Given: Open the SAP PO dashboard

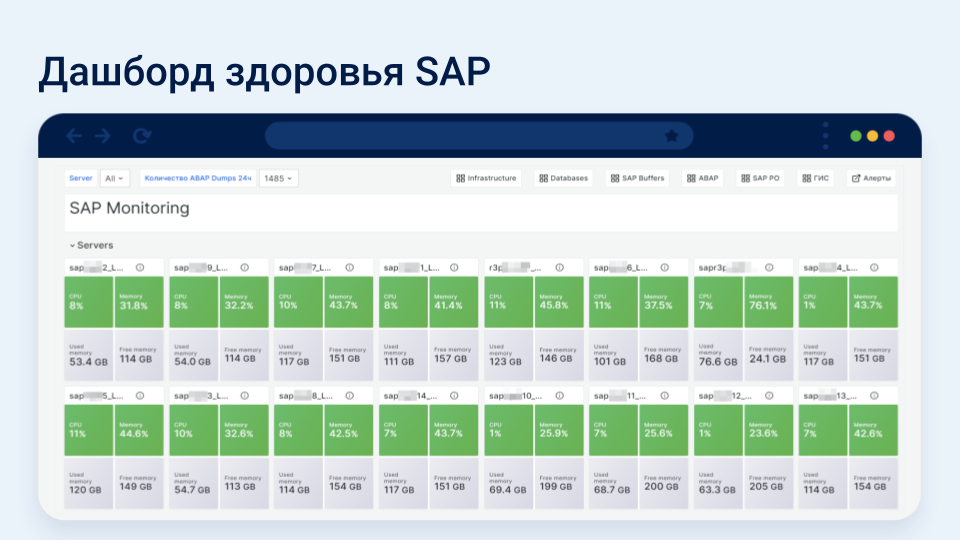Looking at the screenshot, I should tap(760, 178).
